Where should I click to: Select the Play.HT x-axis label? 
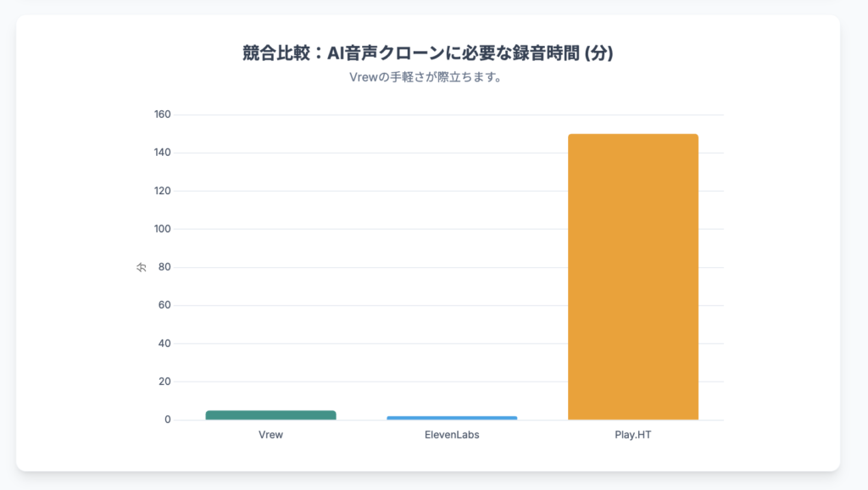point(632,435)
